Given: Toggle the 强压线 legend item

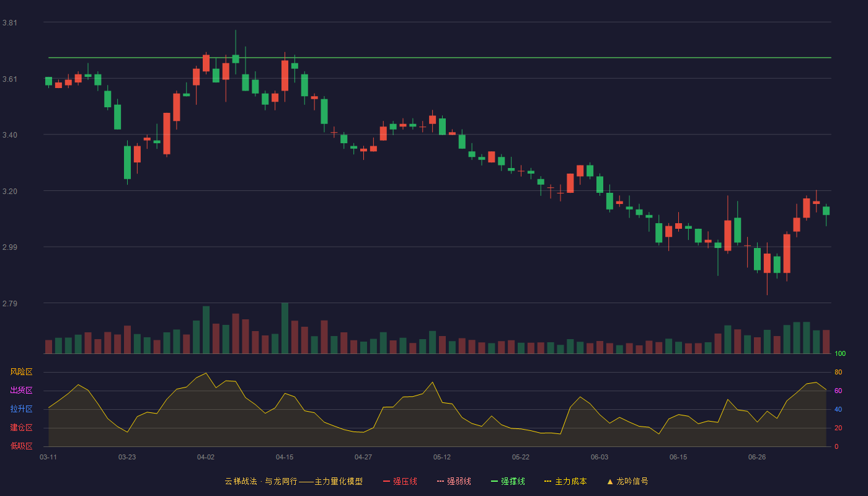Looking at the screenshot, I should click(400, 481).
